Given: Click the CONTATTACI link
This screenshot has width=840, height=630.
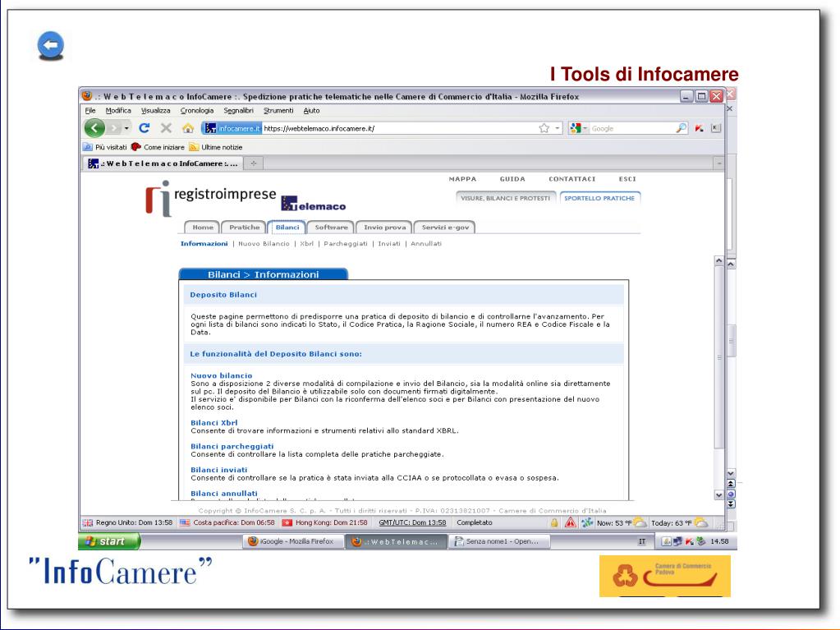Looking at the screenshot, I should (x=571, y=179).
